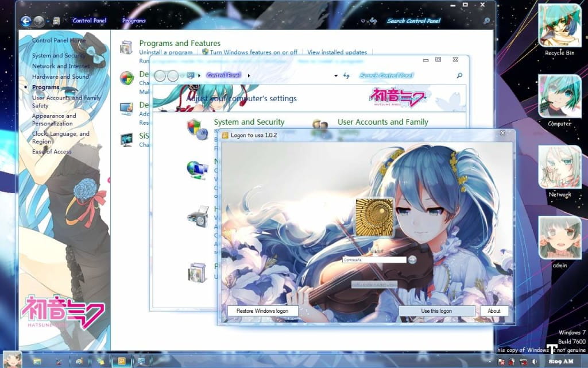Image resolution: width=588 pixels, height=368 pixels.
Task: Click the browse icon beside the password box
Action: [412, 260]
